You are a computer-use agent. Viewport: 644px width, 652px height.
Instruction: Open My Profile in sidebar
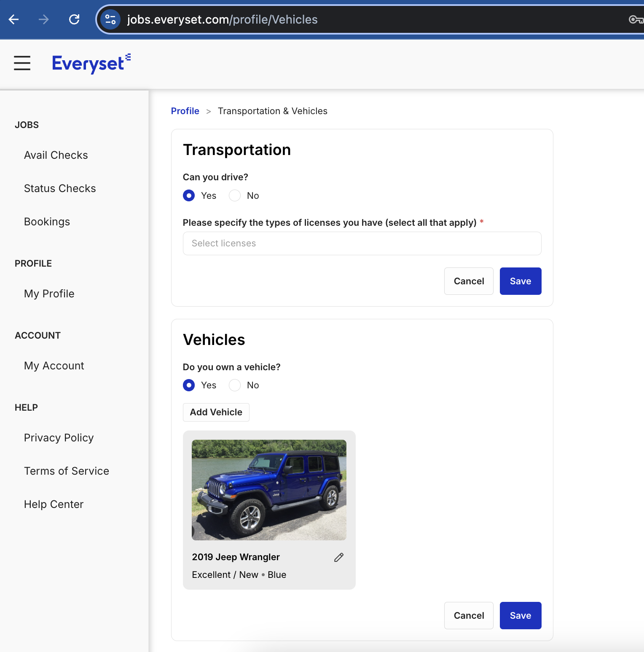pos(49,294)
